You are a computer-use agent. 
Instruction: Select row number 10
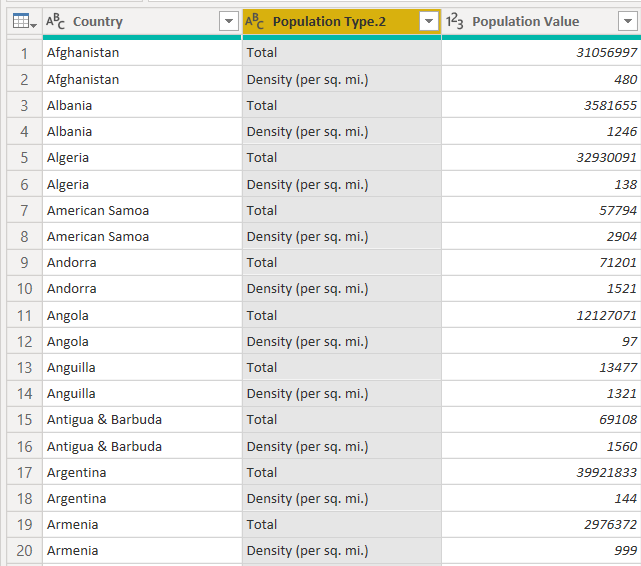[x=25, y=289]
